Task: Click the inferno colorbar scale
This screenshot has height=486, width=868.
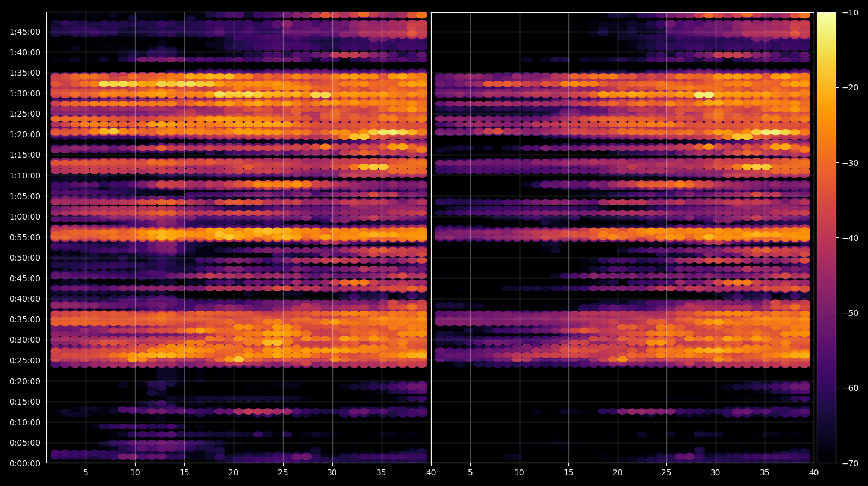Action: [826, 237]
